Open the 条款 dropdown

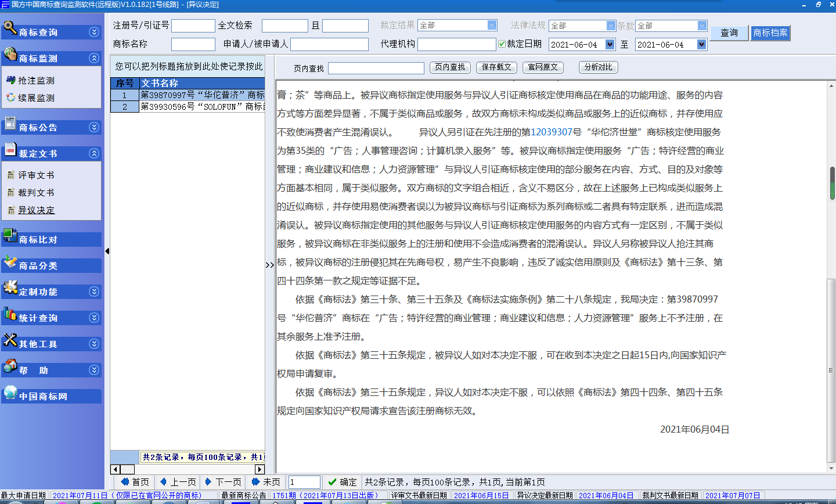click(x=702, y=26)
